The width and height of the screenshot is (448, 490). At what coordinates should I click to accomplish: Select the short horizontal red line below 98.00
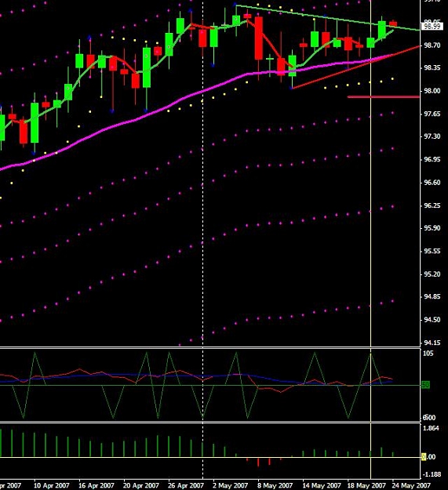[x=384, y=97]
